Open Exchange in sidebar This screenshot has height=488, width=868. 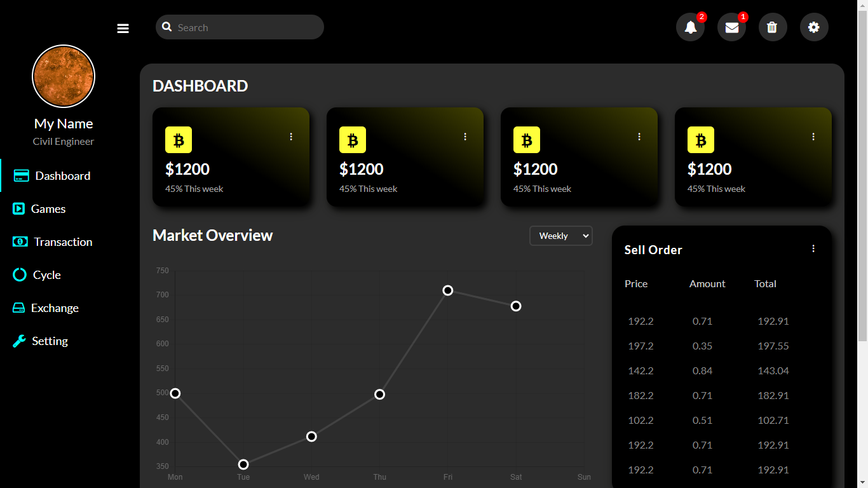[x=55, y=308]
